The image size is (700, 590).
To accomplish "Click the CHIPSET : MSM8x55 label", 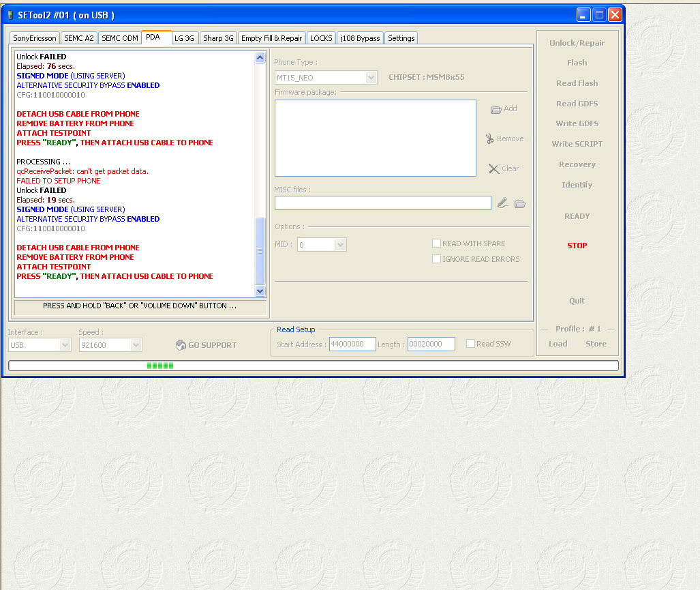I will [427, 77].
